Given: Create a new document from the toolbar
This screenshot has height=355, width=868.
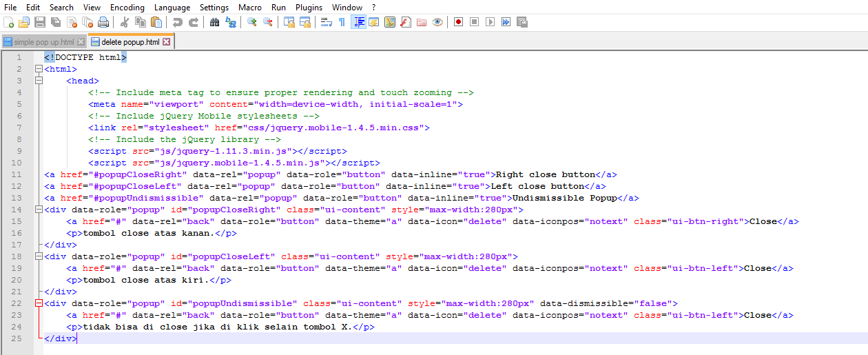Looking at the screenshot, I should coord(8,22).
